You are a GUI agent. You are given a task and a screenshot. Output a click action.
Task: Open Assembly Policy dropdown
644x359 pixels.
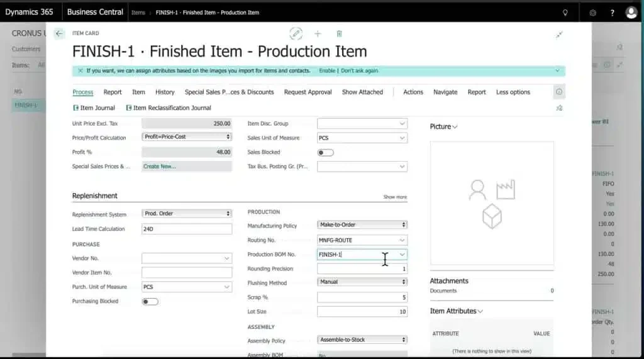coord(362,340)
